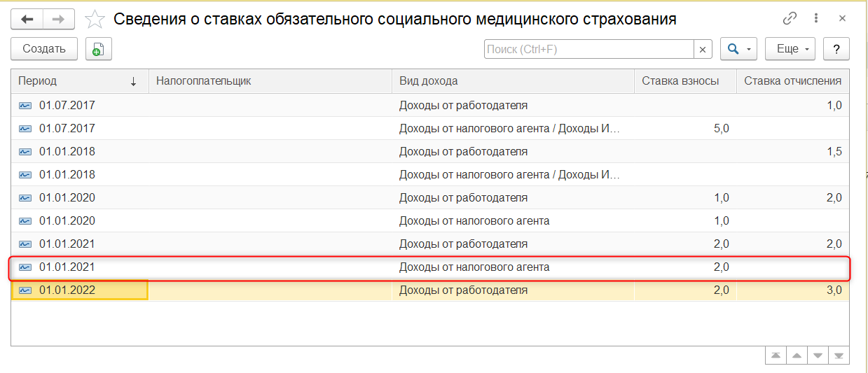The width and height of the screenshot is (868, 373).
Task: Click into the Поиск search field
Action: [588, 49]
